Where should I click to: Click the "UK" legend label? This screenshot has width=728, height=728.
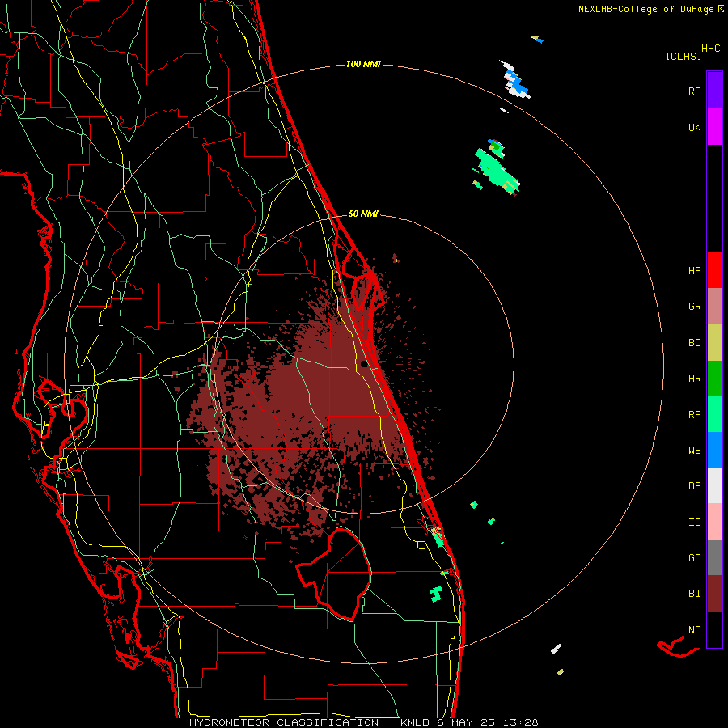click(694, 128)
